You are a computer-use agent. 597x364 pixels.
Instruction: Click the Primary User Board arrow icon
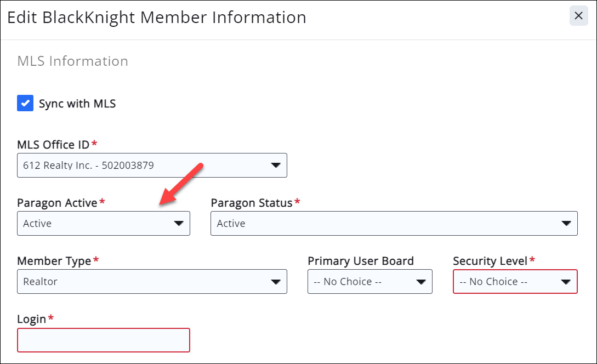(x=420, y=282)
